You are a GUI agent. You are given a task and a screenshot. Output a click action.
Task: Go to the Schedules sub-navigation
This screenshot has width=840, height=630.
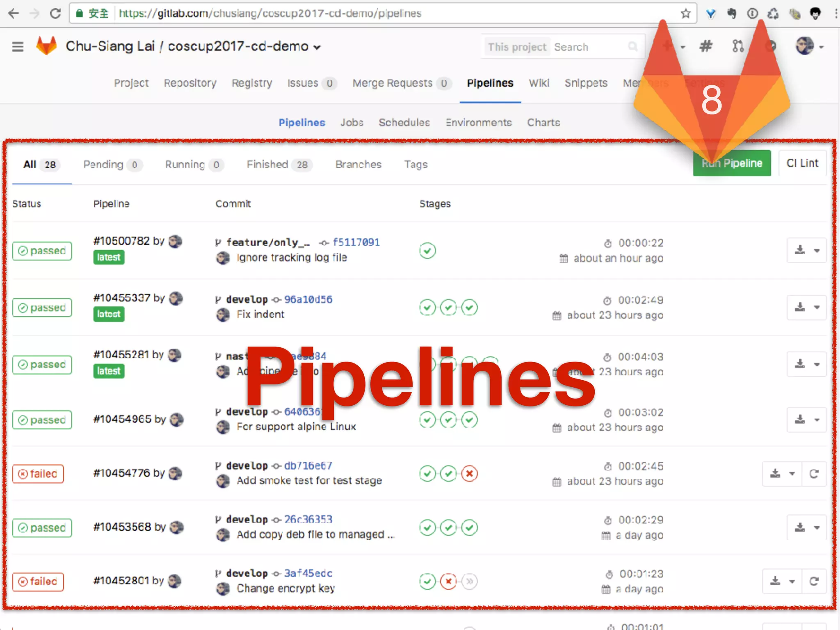point(404,123)
